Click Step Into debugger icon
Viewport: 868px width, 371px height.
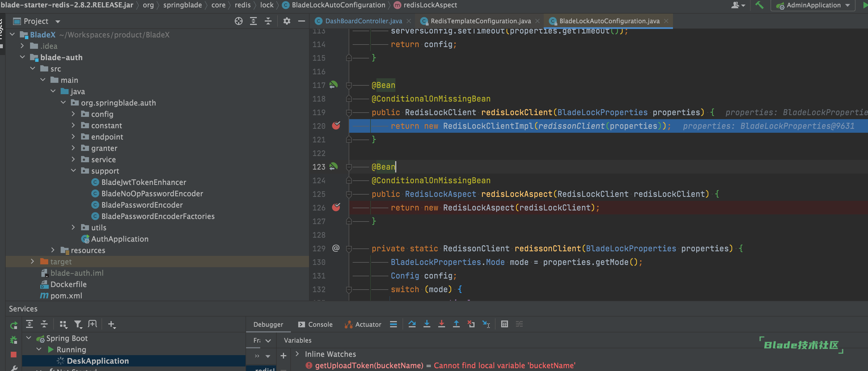coord(427,324)
